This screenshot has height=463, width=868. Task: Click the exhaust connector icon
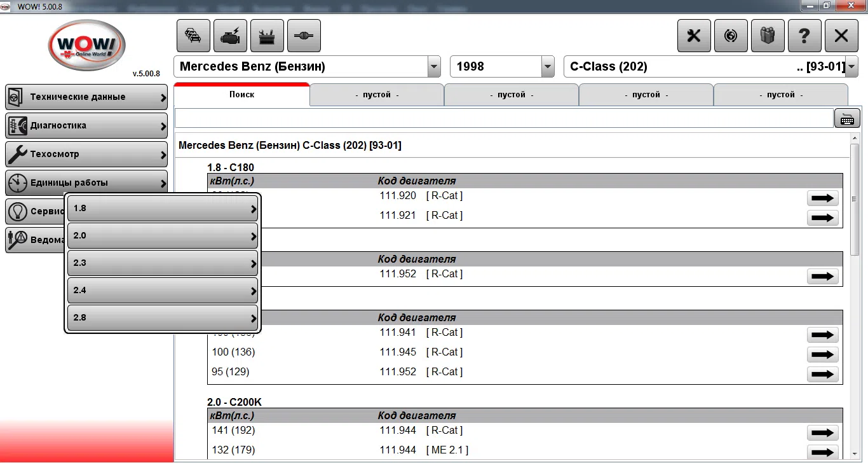pos(304,35)
